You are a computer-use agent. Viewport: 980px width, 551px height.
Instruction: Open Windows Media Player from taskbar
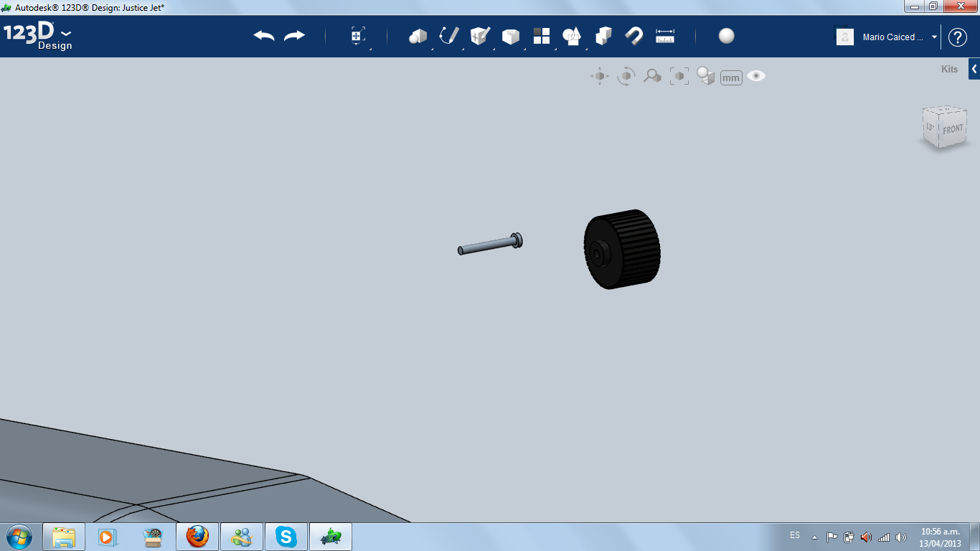108,537
